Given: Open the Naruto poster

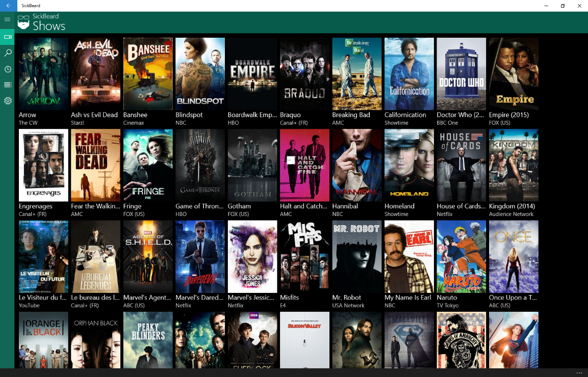Looking at the screenshot, I should (461, 257).
